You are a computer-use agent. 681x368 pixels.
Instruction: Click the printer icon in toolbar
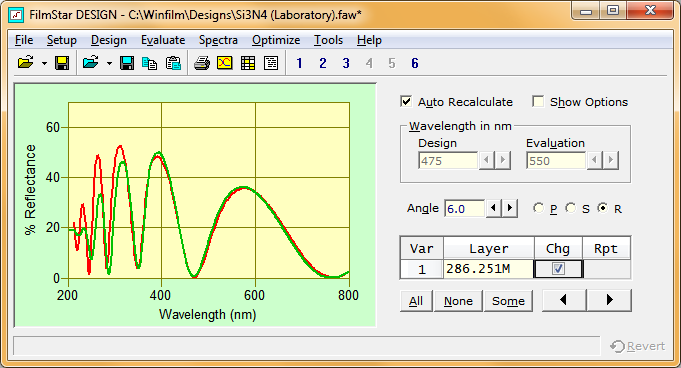(x=202, y=63)
